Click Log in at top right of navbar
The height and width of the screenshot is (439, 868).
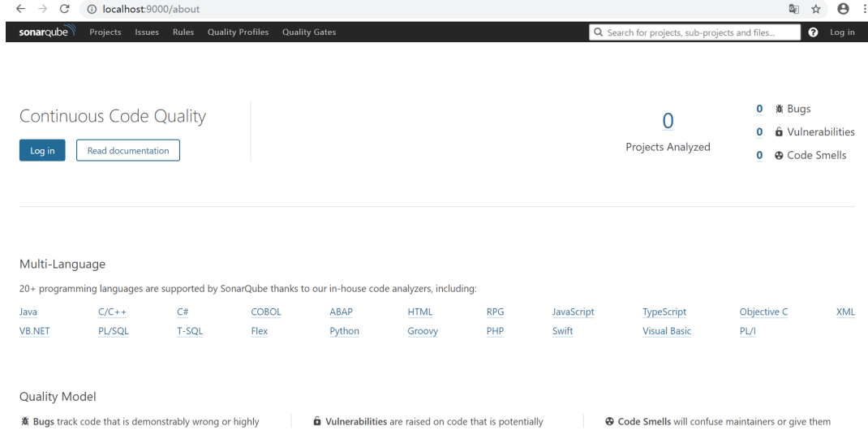(842, 32)
